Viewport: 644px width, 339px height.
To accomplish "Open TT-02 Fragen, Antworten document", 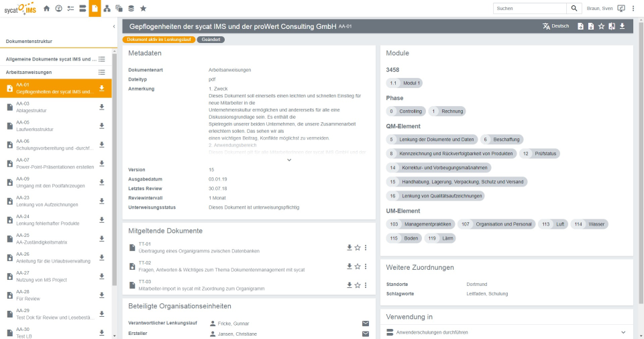I will tap(222, 267).
